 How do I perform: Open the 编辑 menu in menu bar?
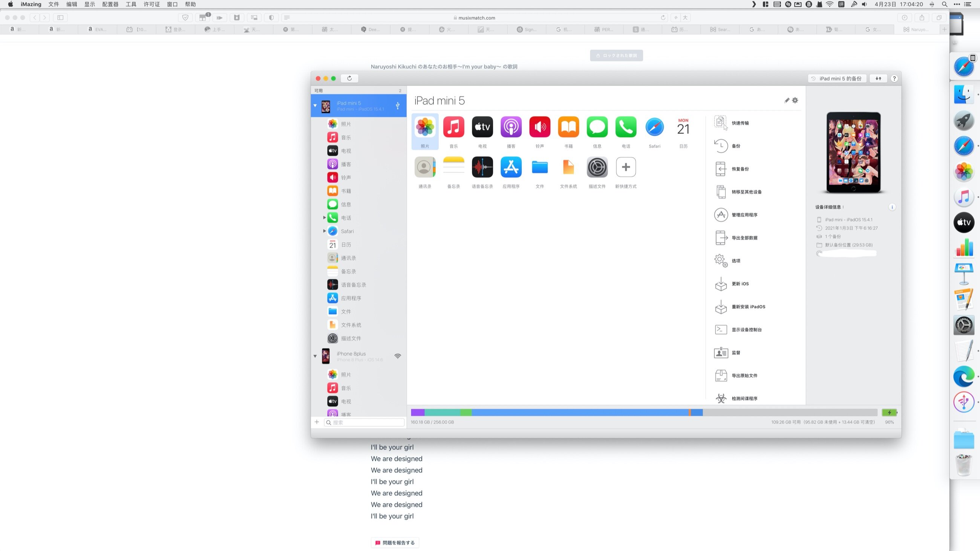tap(72, 4)
